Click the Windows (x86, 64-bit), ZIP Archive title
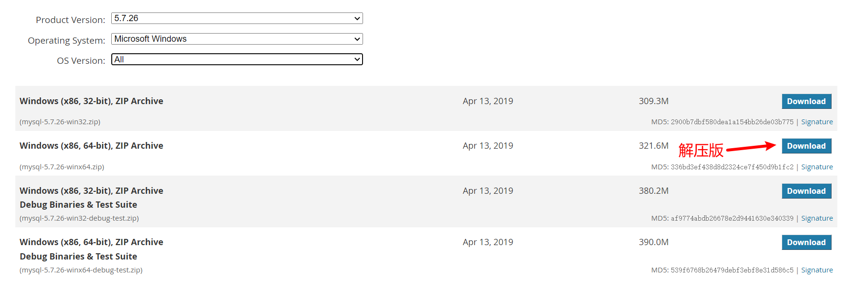This screenshot has height=283, width=868. pyautogui.click(x=91, y=146)
